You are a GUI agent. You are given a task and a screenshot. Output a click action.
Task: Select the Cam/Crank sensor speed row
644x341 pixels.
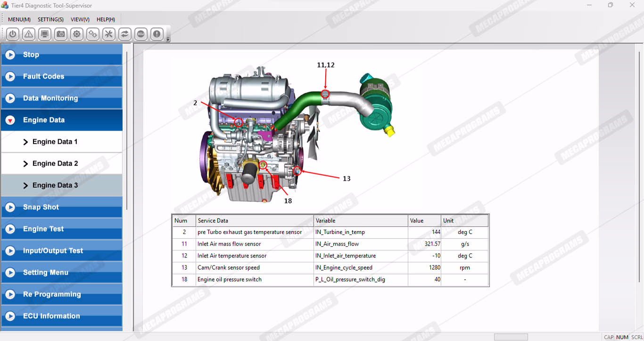tap(330, 267)
